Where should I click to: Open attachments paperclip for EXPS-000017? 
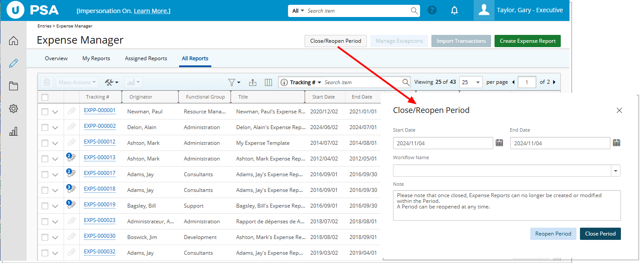(x=71, y=174)
